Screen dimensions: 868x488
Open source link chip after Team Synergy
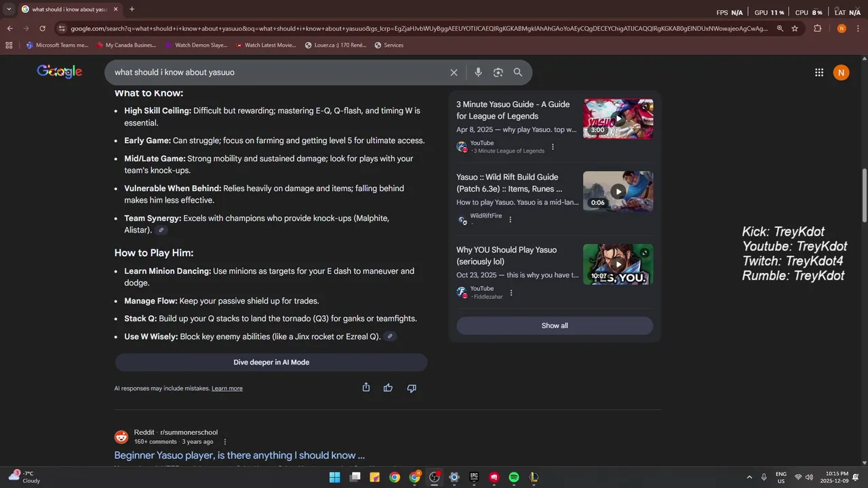[x=161, y=230]
